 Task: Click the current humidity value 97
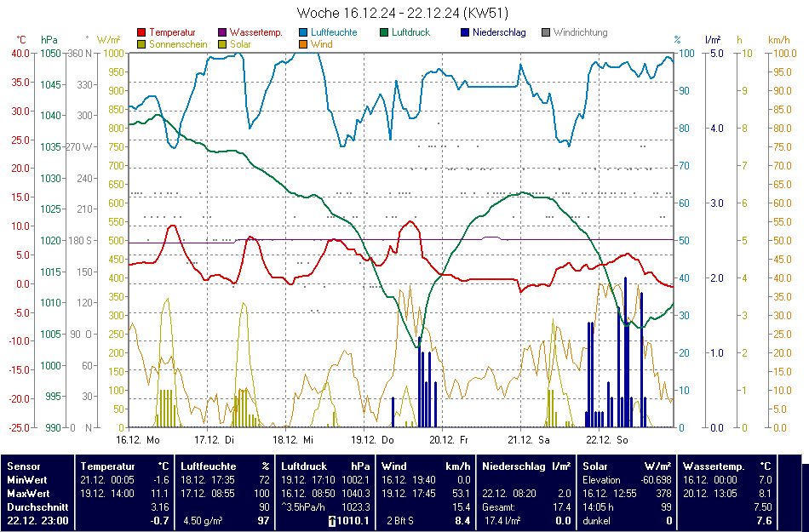(x=264, y=521)
